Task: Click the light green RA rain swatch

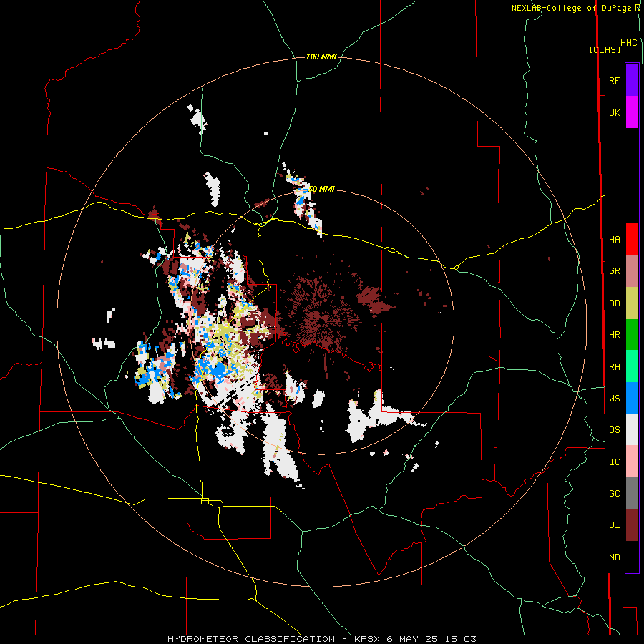Action: tap(632, 366)
